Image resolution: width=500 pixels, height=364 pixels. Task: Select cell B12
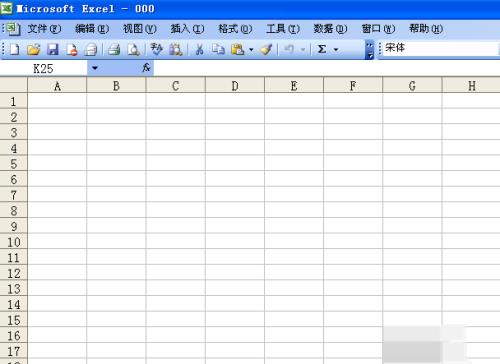tap(116, 272)
